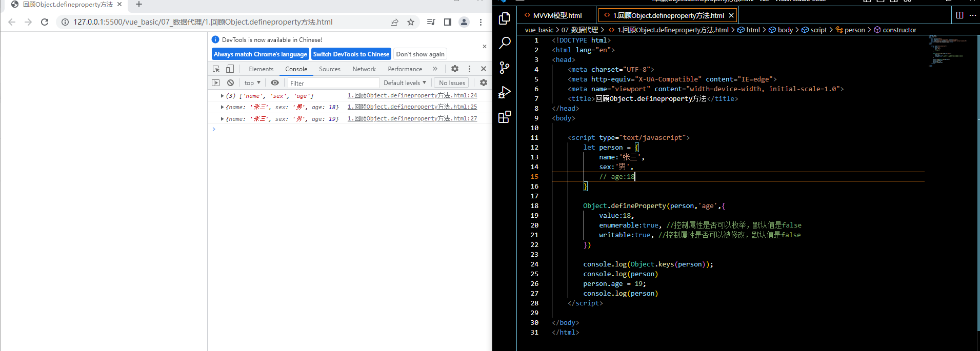980x351 pixels.
Task: Open VS Code Source Control panel
Action: pos(505,68)
